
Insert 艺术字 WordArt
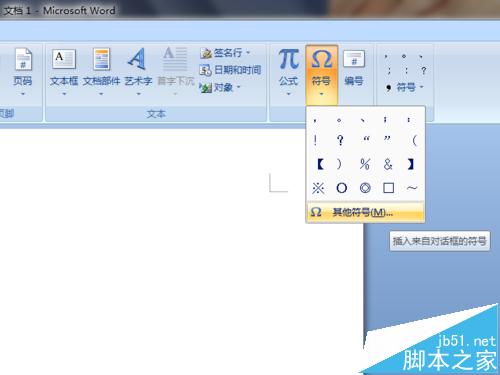tap(138, 71)
